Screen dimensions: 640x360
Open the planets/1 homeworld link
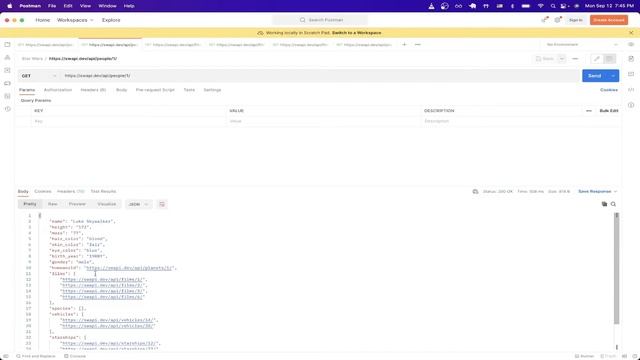click(x=129, y=268)
